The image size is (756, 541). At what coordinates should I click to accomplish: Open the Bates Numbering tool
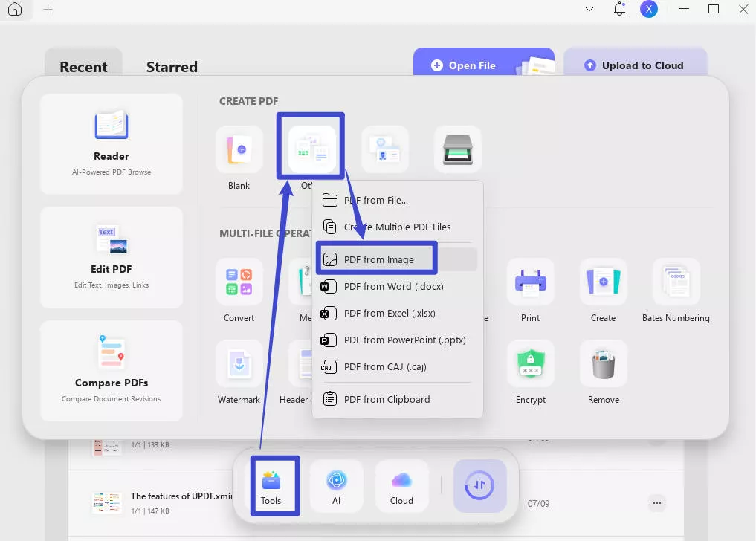coord(675,282)
